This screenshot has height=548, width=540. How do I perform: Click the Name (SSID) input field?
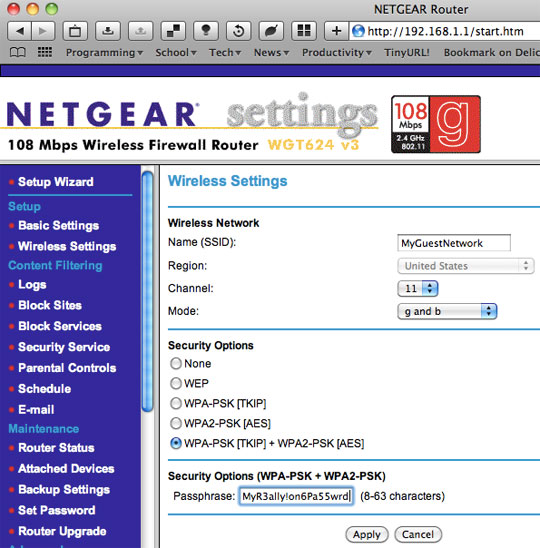coord(454,243)
